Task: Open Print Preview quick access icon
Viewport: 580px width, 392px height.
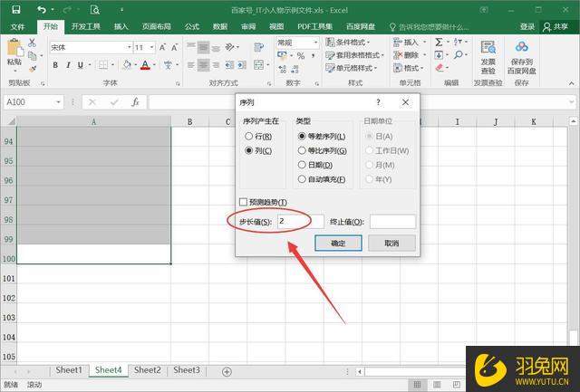Action: coord(94,10)
